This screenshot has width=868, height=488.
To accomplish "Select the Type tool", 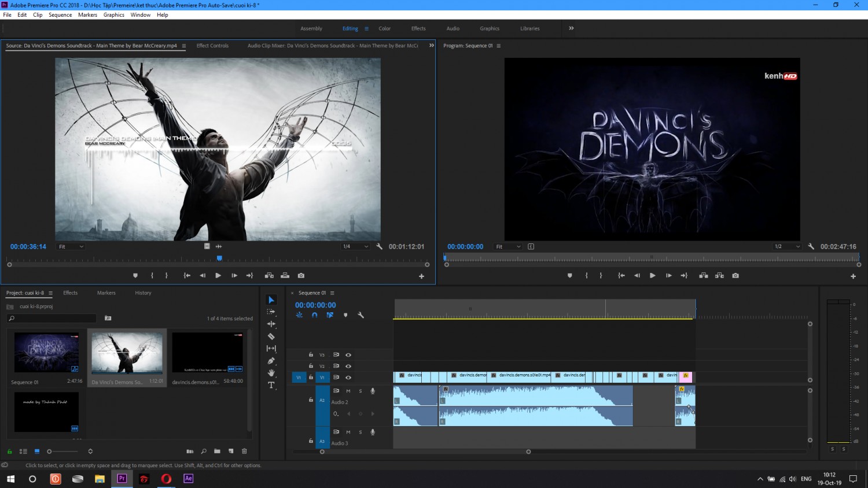I will 271,385.
